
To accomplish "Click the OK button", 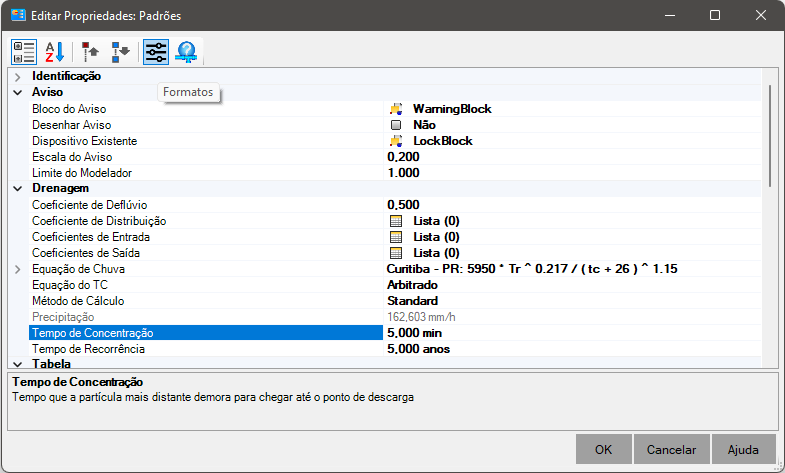I will (x=603, y=449).
